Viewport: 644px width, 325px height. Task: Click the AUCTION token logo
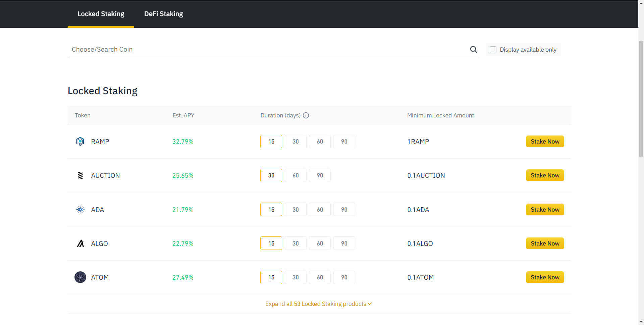(x=80, y=175)
